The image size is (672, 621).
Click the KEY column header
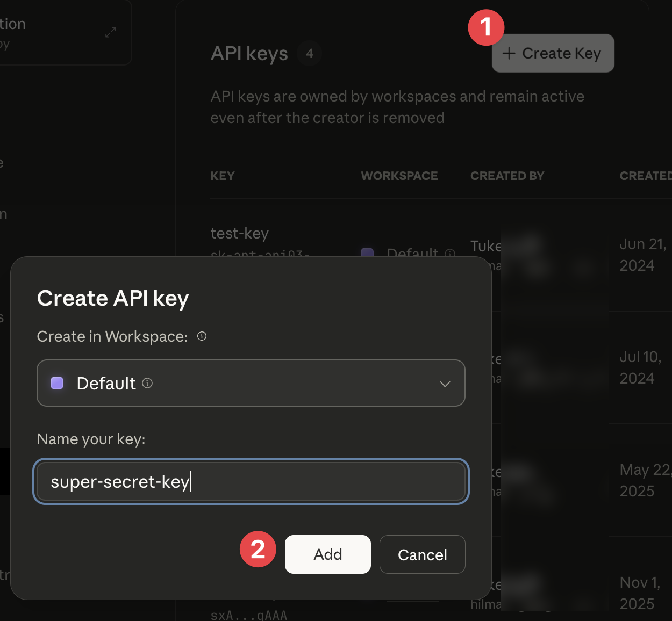[222, 176]
